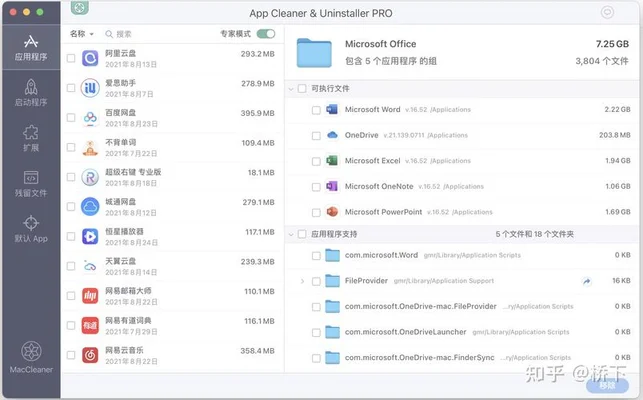Click the Microsoft Excel icon
The width and height of the screenshot is (643, 400).
click(x=332, y=160)
